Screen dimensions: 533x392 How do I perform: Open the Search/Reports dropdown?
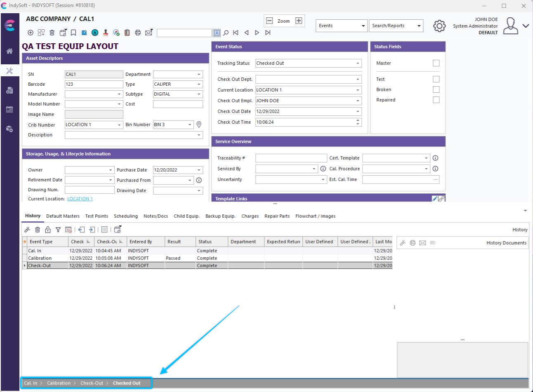click(x=396, y=26)
